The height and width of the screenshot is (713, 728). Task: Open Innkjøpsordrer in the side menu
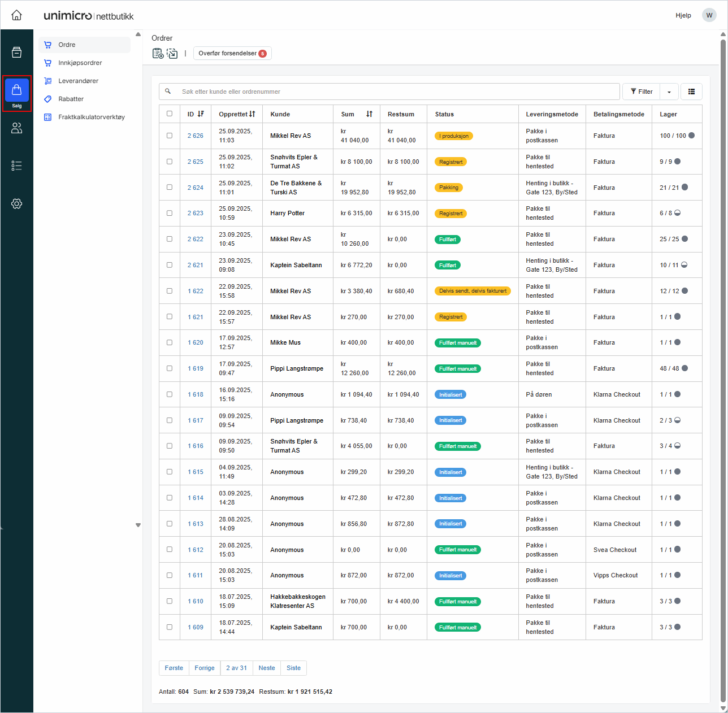80,63
